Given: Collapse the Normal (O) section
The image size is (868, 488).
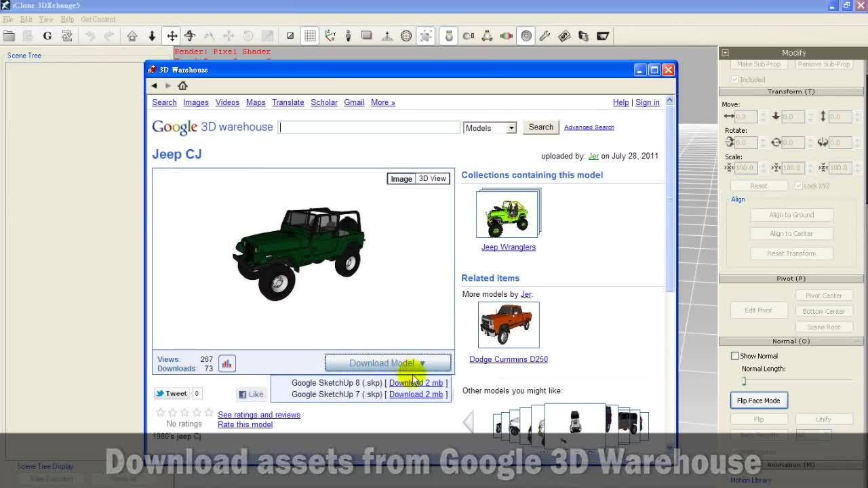Looking at the screenshot, I should point(791,341).
